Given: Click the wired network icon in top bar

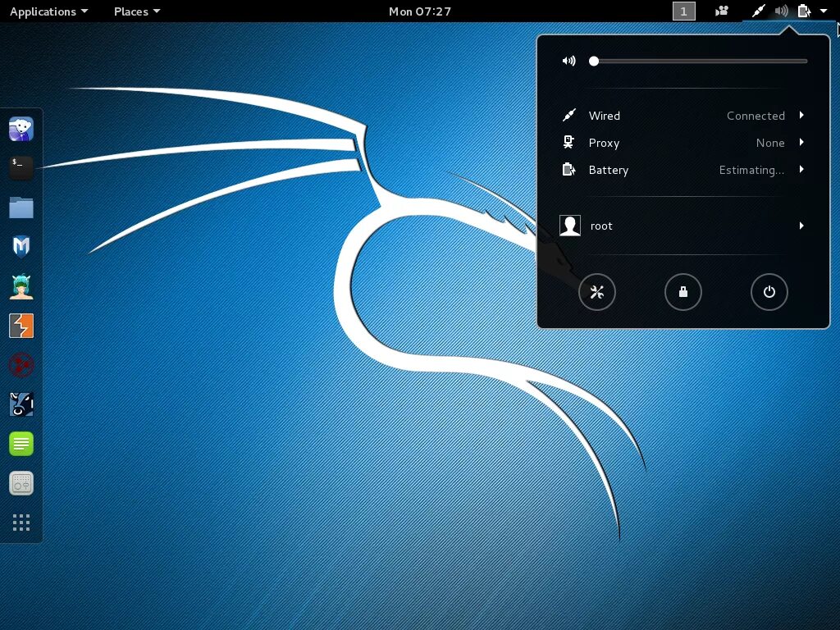Looking at the screenshot, I should (x=758, y=11).
